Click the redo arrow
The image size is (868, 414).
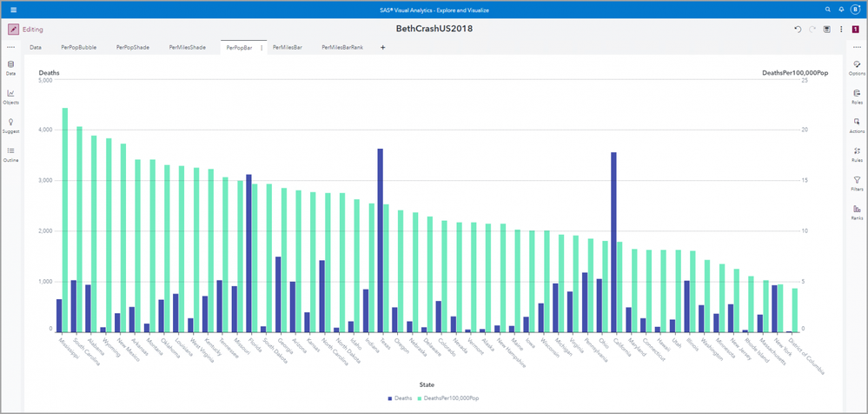[x=812, y=30]
